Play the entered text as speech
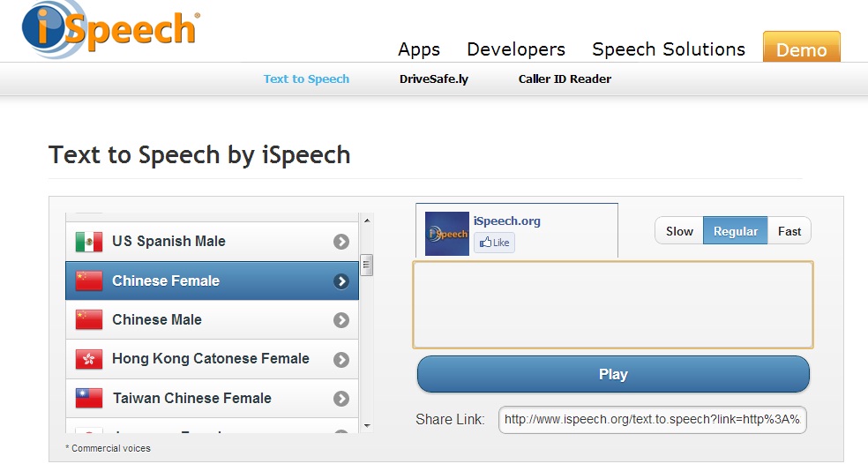 613,374
